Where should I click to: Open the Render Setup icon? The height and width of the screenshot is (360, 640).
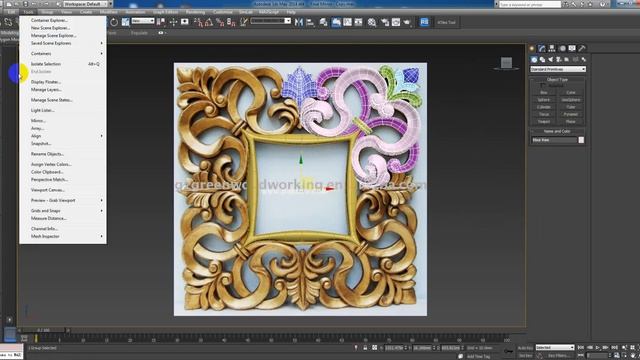pos(385,22)
